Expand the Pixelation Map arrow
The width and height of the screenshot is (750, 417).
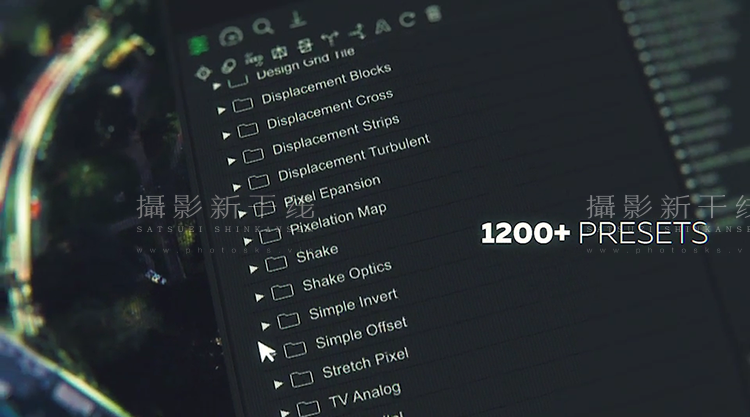point(248,241)
